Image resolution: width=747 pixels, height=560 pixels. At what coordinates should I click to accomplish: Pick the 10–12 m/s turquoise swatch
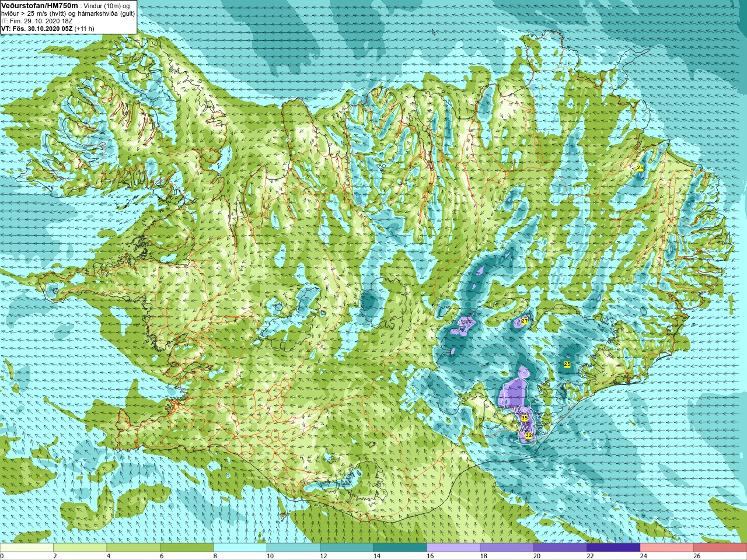click(294, 548)
